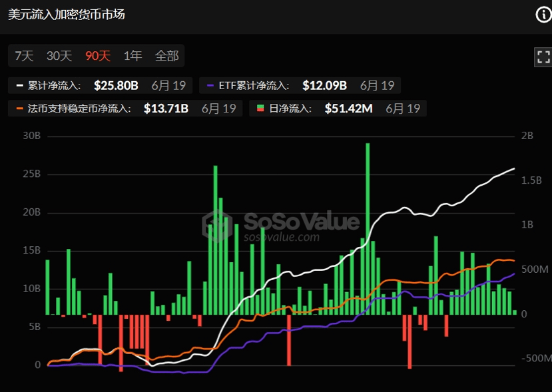Select the 1年 time range tab

click(x=133, y=56)
